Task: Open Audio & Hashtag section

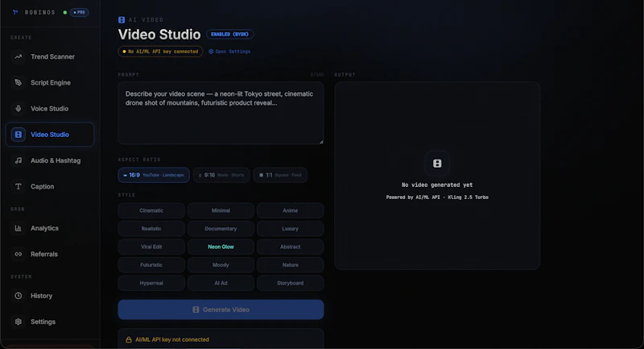Action: [50, 160]
